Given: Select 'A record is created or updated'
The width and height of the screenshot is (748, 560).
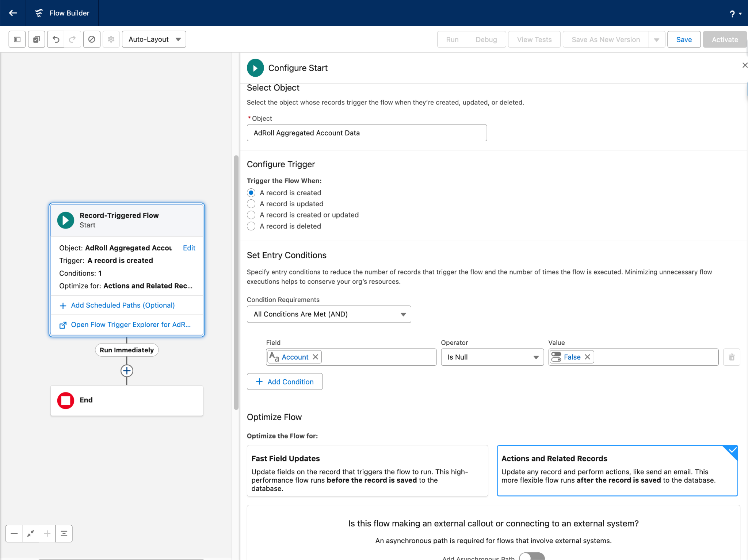Looking at the screenshot, I should click(x=251, y=215).
